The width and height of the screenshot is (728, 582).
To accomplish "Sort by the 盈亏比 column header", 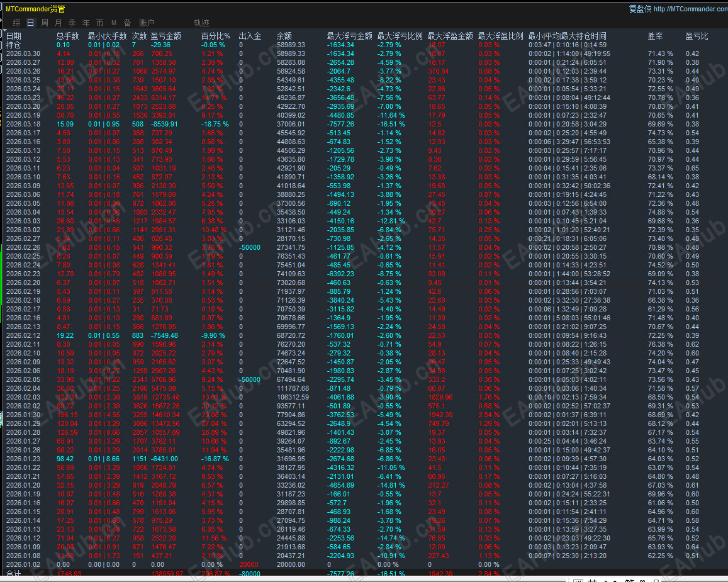I will [x=697, y=36].
